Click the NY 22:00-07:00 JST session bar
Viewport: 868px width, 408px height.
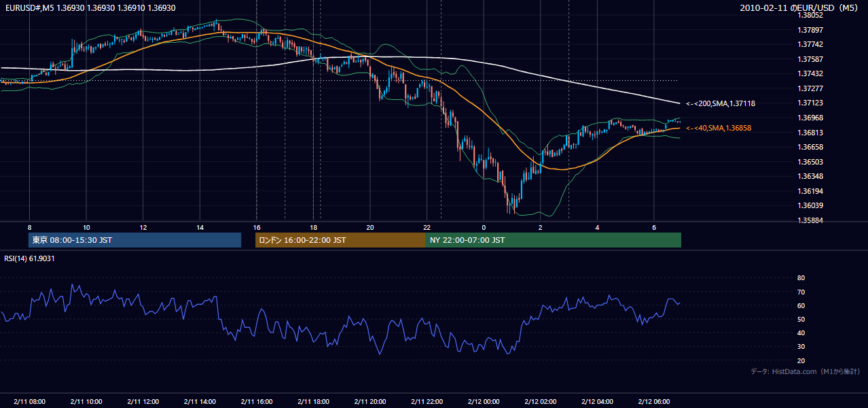pyautogui.click(x=553, y=240)
